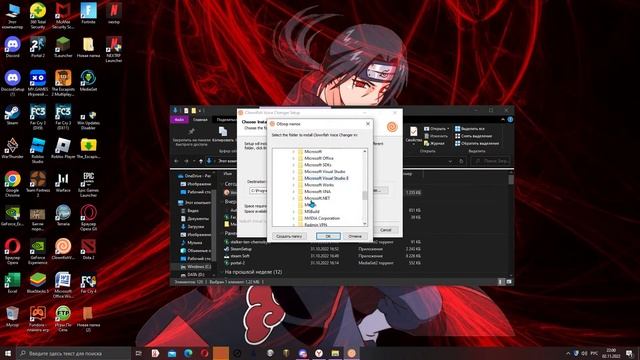Screen dimensions: 640x360
Task: Open the TLauncher desktop icon
Action: point(63,47)
